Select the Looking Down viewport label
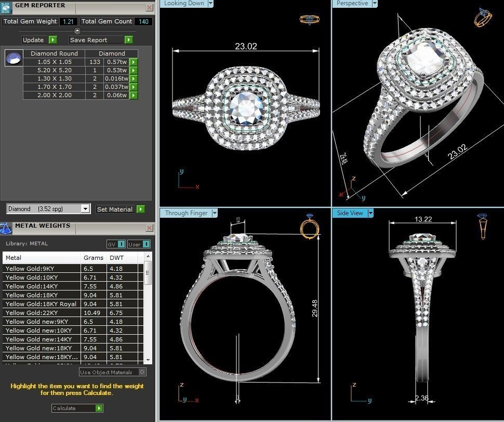Image resolution: width=504 pixels, height=422 pixels. 184,3
